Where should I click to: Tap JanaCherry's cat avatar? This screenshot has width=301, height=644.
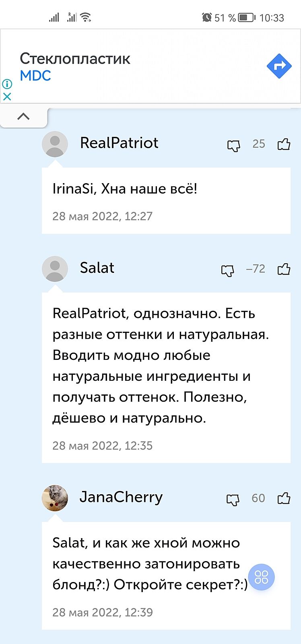pyautogui.click(x=55, y=498)
